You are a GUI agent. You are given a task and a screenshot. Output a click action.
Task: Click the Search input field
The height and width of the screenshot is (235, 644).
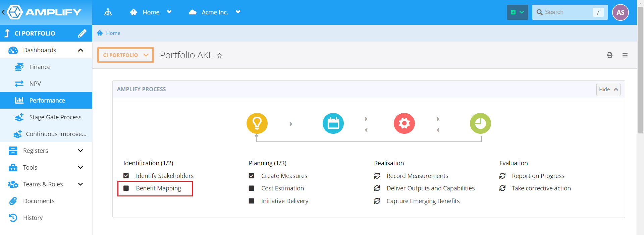click(570, 12)
